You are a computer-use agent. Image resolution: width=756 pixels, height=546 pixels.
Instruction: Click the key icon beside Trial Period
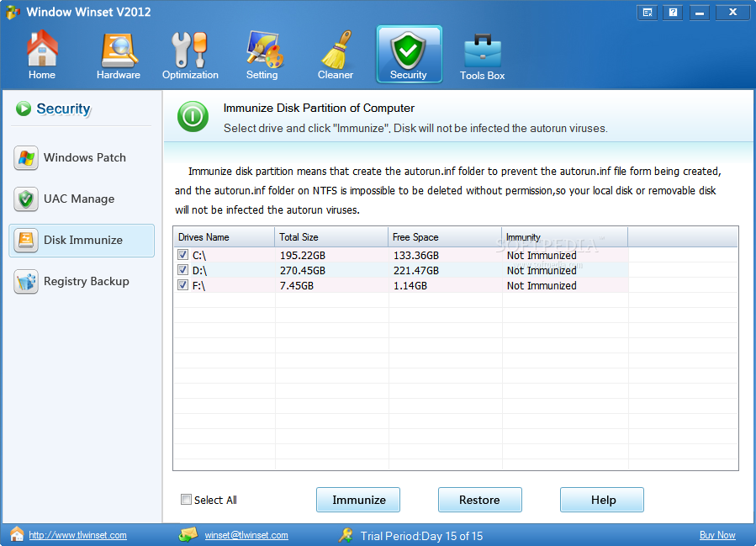coord(346,535)
